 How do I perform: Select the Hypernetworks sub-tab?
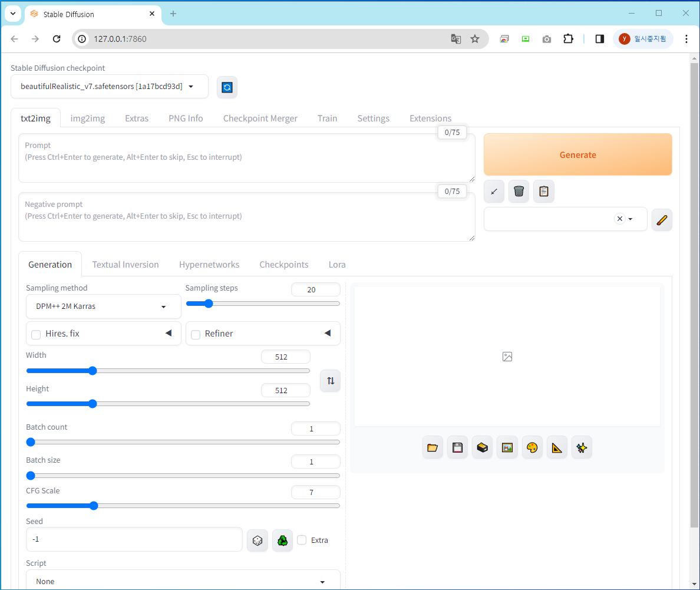coord(209,265)
